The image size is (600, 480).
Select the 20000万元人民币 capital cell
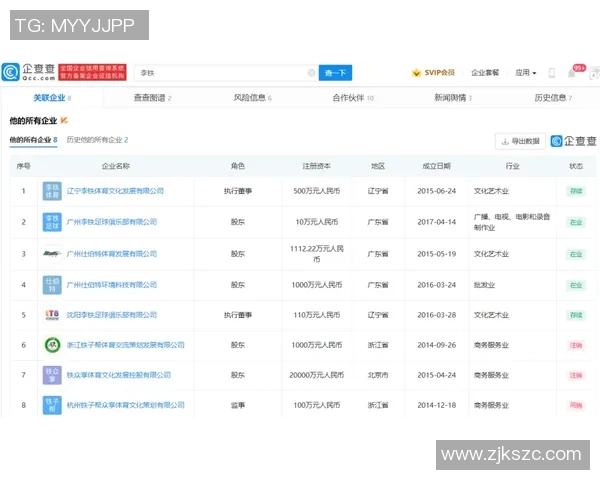316,375
